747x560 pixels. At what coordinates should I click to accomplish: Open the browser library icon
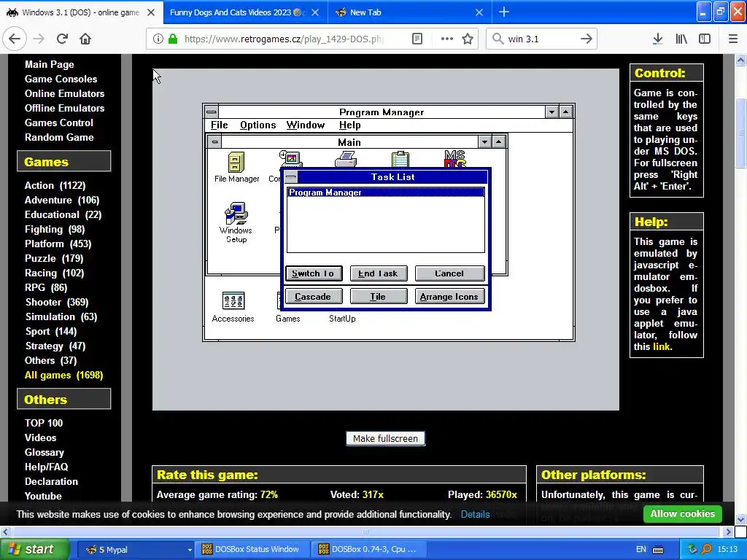coord(681,39)
